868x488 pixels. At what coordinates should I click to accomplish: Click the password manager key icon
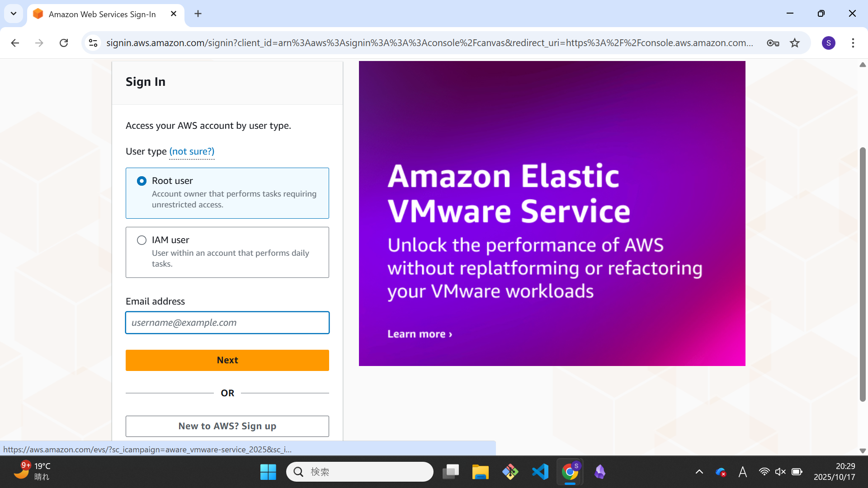coord(773,43)
